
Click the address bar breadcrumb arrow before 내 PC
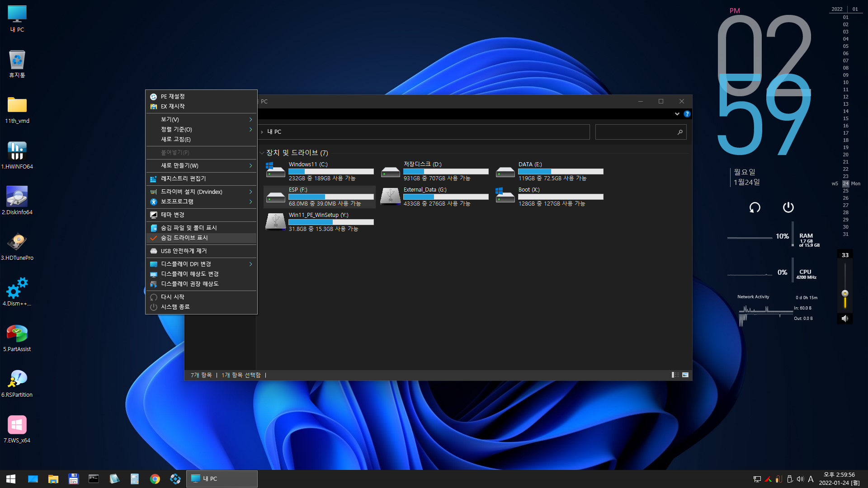click(x=262, y=132)
